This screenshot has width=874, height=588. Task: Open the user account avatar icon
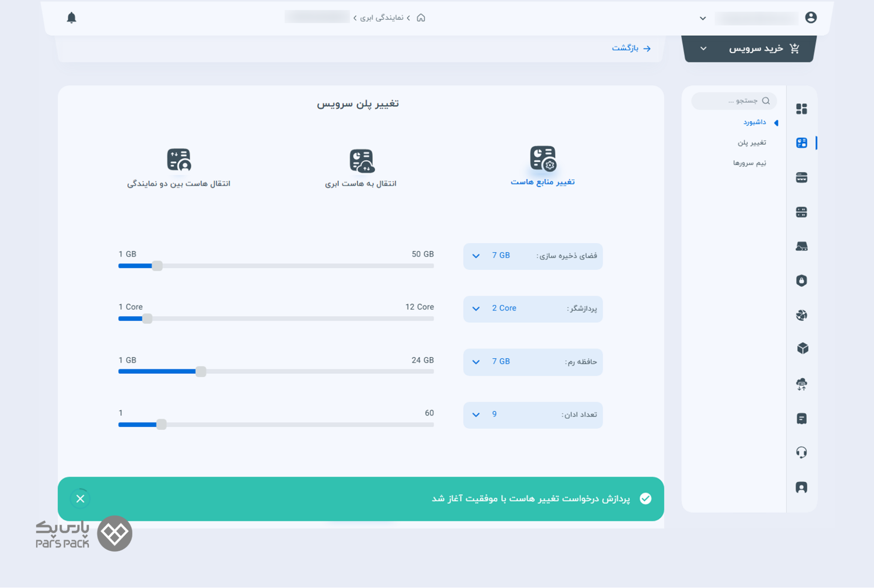pos(811,17)
